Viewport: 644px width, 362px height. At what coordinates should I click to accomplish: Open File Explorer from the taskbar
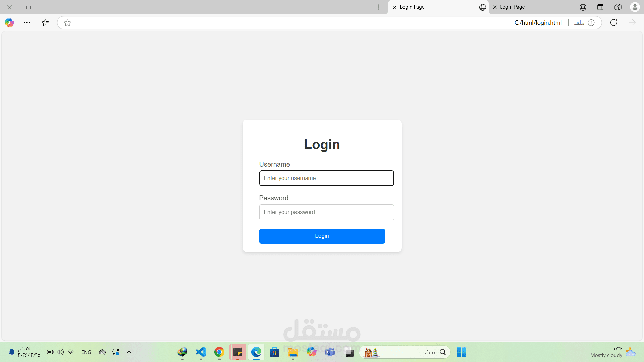coord(293,352)
